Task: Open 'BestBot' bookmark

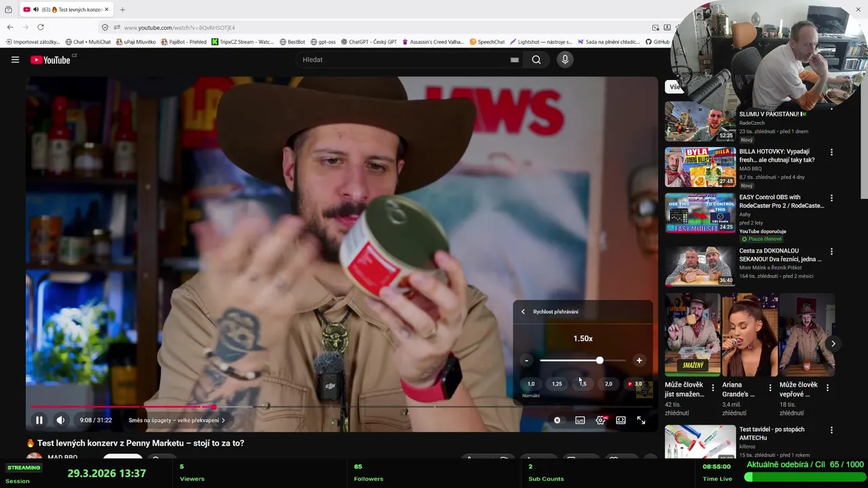Action: tap(292, 42)
